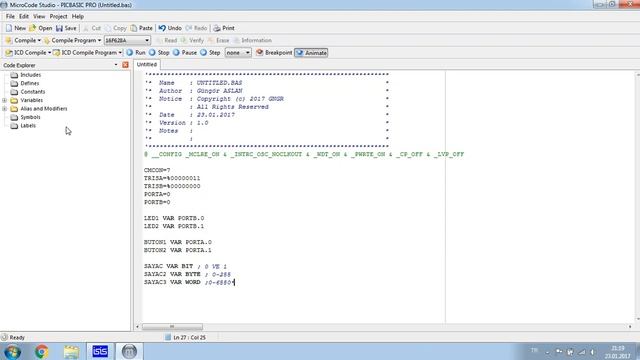
Task: Open Chrome from the taskbar
Action: pos(42,351)
